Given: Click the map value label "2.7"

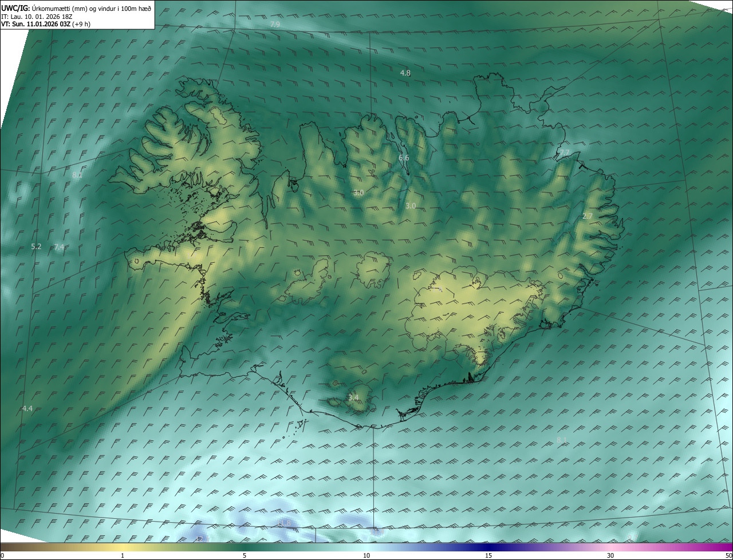Looking at the screenshot, I should point(588,216).
